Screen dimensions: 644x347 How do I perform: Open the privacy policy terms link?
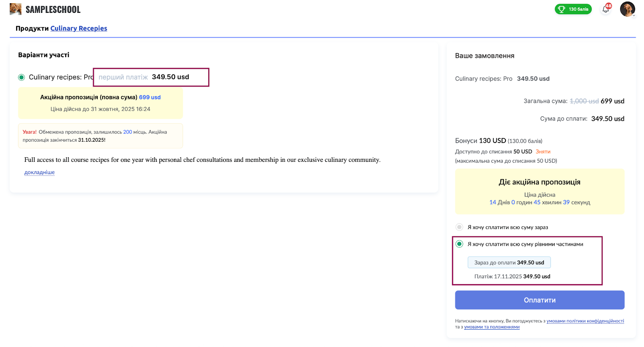tap(585, 321)
